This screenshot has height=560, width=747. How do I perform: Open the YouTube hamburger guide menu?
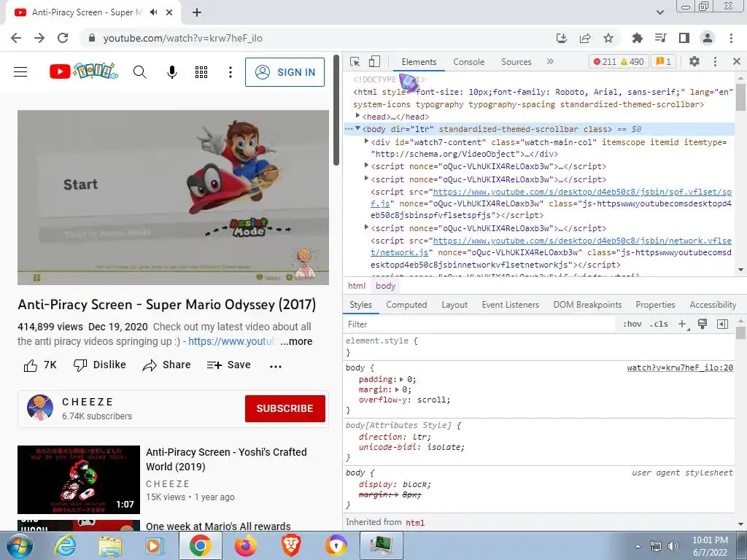[x=20, y=72]
